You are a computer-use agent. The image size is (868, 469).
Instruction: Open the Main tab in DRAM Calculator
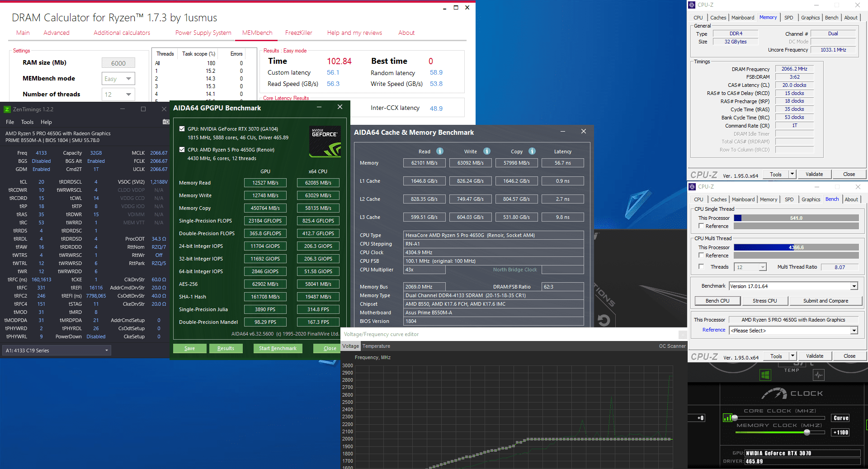tap(23, 33)
